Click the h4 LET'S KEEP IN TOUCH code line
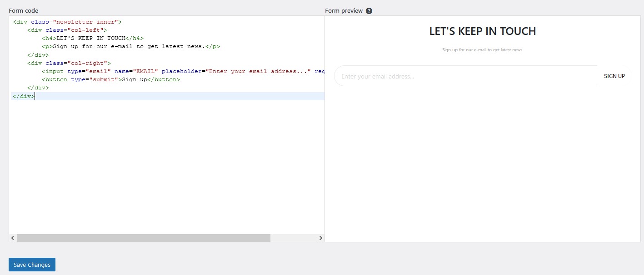644x275 pixels. [x=93, y=38]
